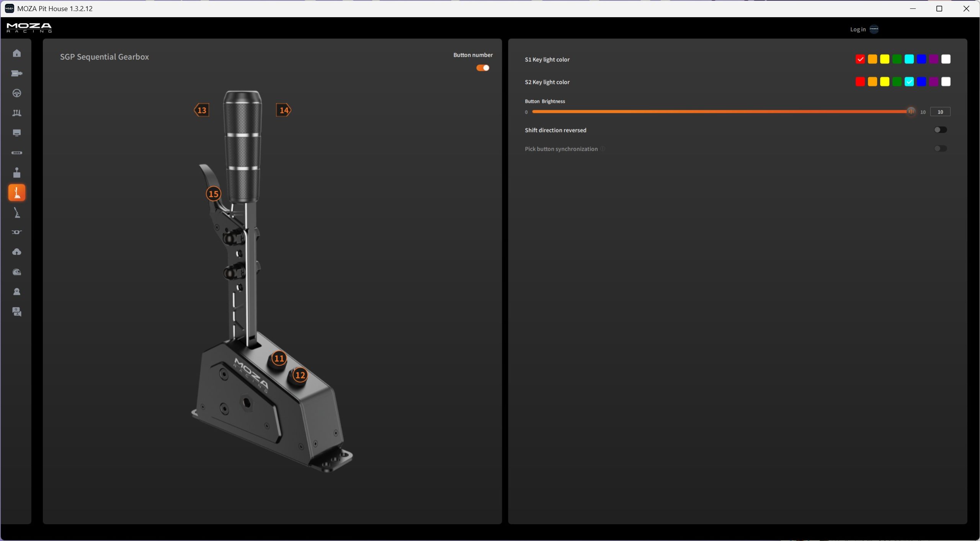Click the info icon beside Pick button synchronization
This screenshot has height=541, width=980.
[x=603, y=148]
